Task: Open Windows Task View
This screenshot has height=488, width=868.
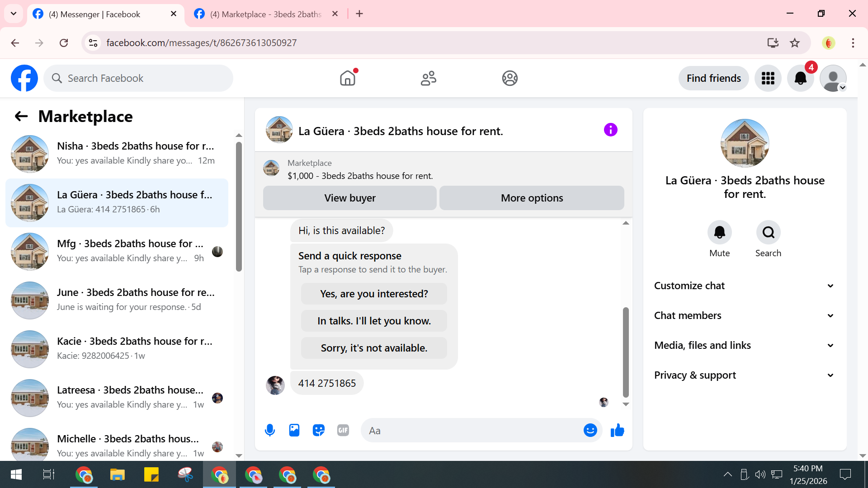Action: (48, 474)
